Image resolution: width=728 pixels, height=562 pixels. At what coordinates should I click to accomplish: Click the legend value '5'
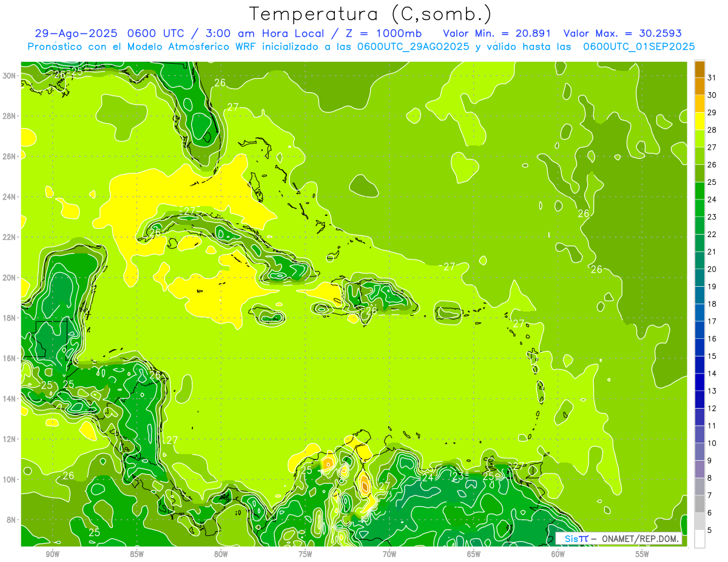click(x=710, y=530)
